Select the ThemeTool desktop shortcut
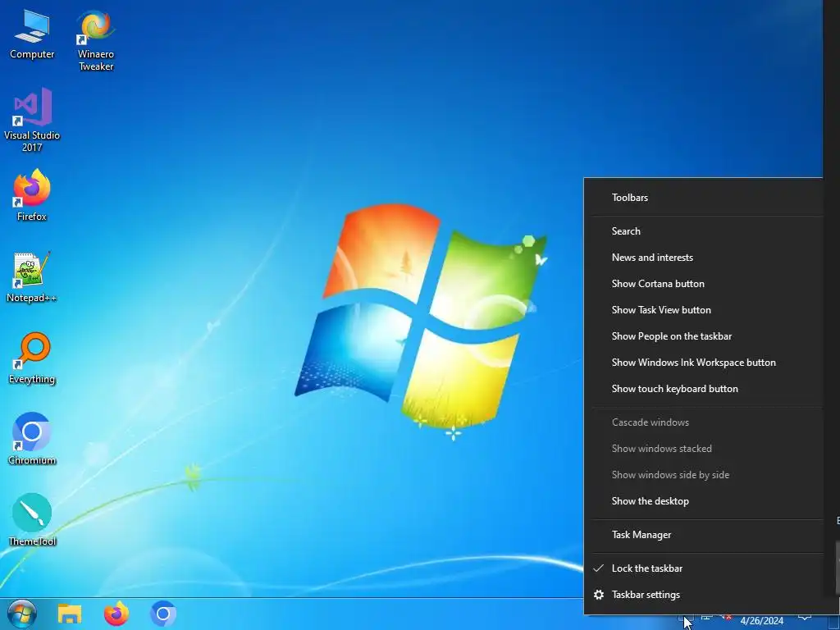 32,520
